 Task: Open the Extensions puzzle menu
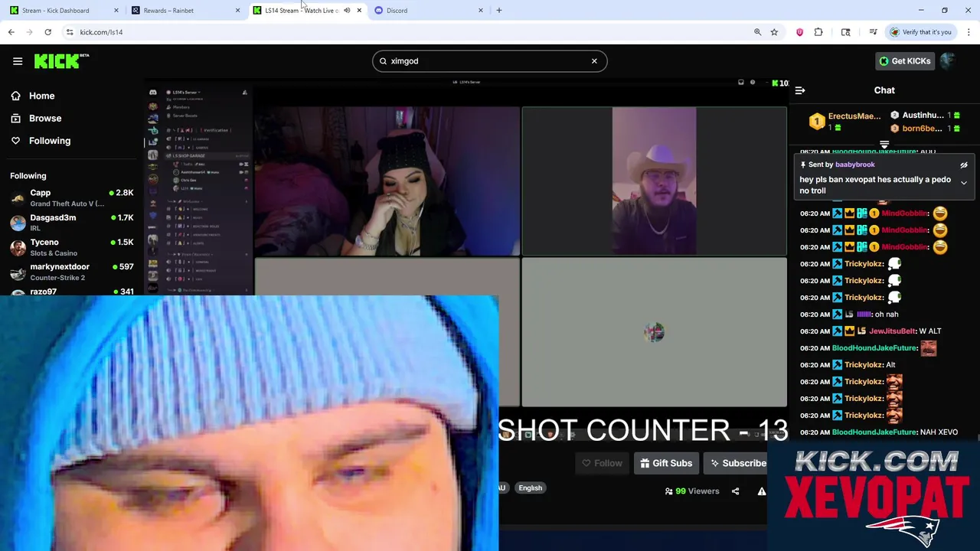[818, 32]
